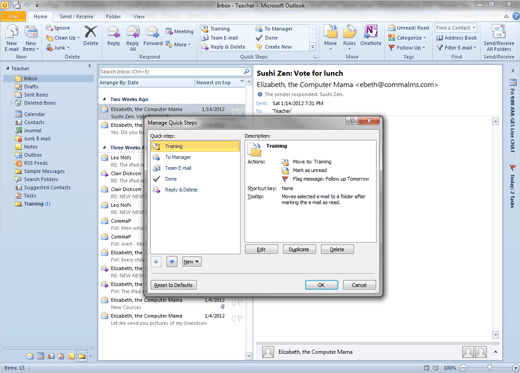520x373 pixels.
Task: Select Reply & Delete in quick step list
Action: [x=195, y=190]
